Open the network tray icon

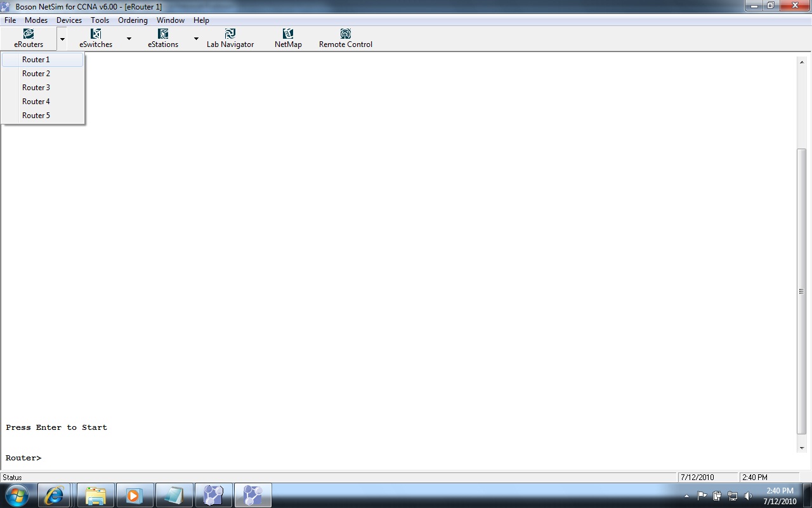(x=733, y=496)
